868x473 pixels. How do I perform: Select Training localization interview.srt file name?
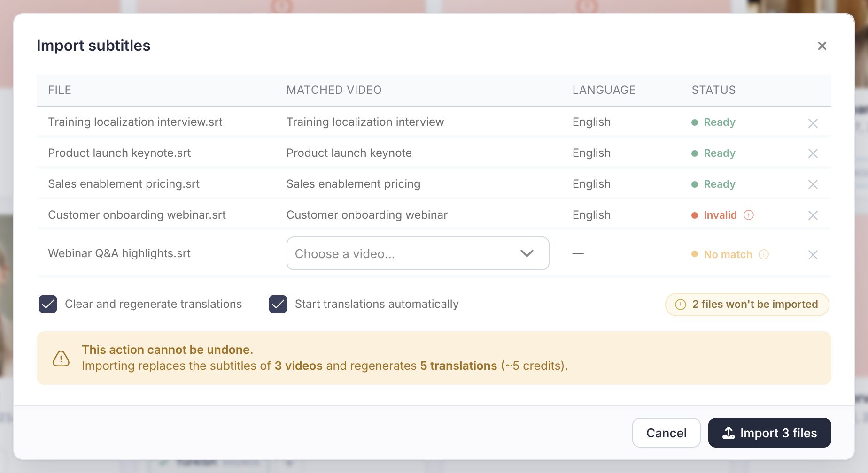pos(135,122)
